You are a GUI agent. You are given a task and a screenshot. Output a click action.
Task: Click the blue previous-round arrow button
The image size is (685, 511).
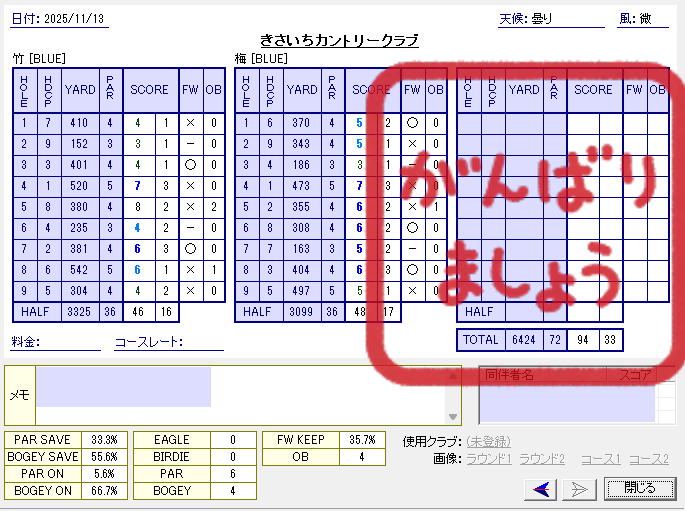coord(543,488)
